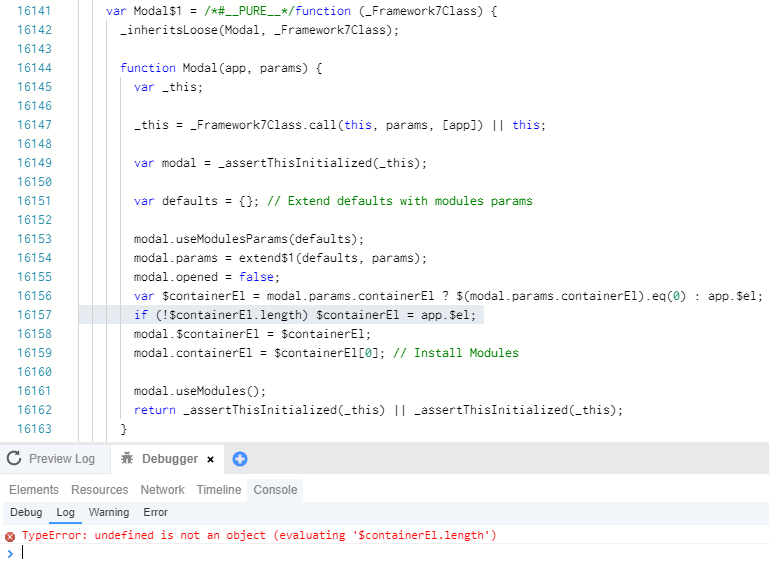Click the console prompt chevron
Screen dimensions: 769x562
(x=10, y=553)
